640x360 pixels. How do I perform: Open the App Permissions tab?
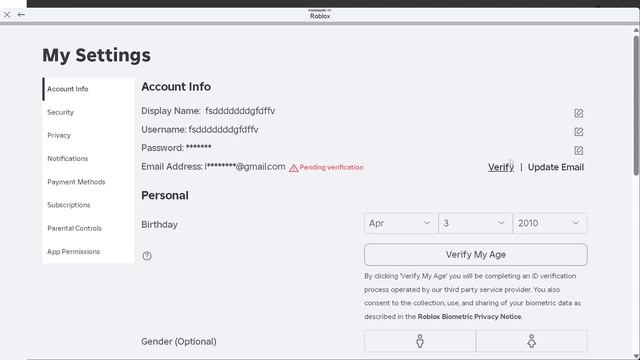point(88,252)
